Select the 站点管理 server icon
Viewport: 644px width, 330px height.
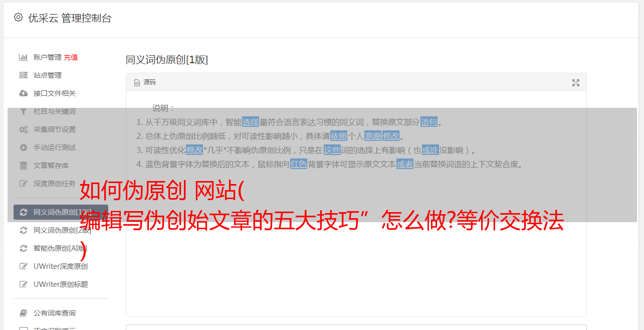[23, 75]
